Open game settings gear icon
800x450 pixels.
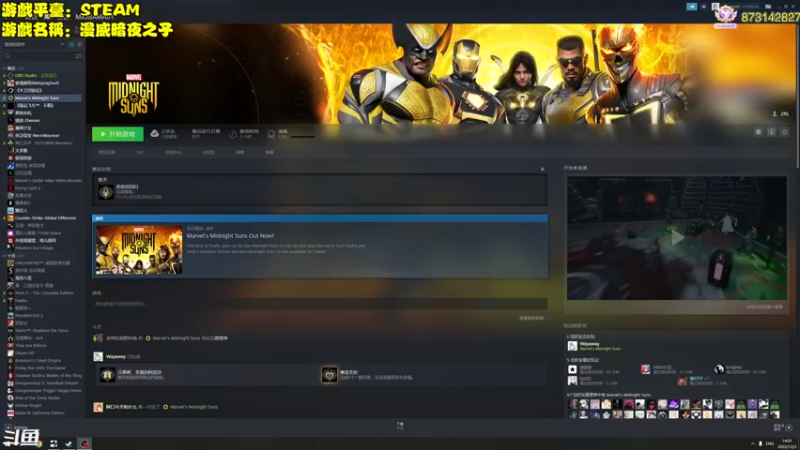758,132
